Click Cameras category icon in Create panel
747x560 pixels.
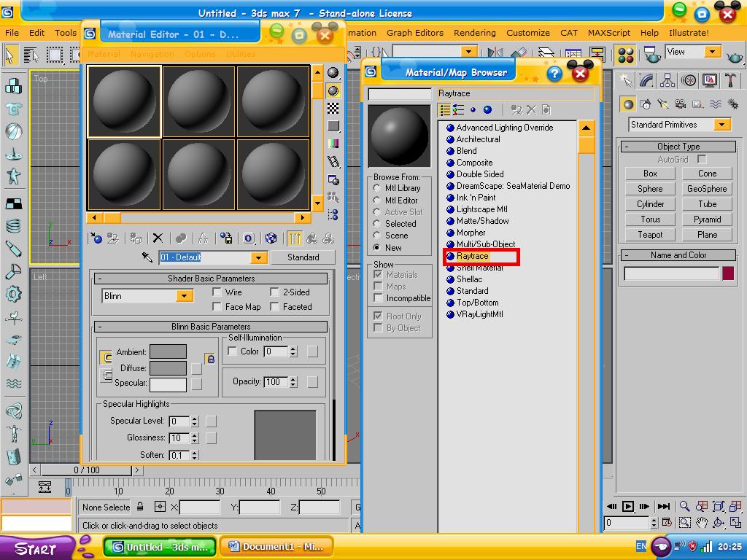(x=681, y=104)
